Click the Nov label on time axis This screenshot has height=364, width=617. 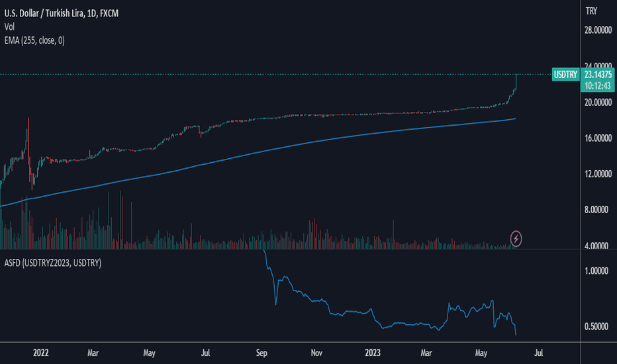tap(316, 353)
